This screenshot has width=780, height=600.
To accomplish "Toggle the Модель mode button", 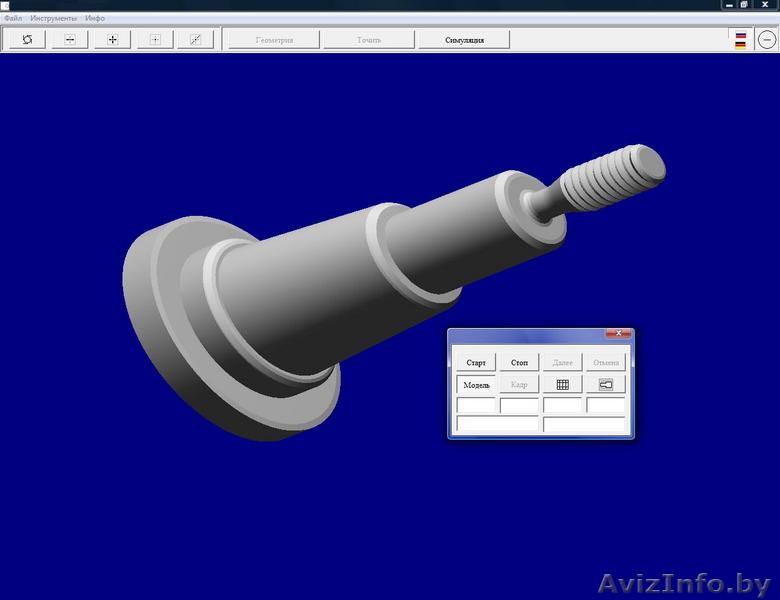I will [476, 384].
